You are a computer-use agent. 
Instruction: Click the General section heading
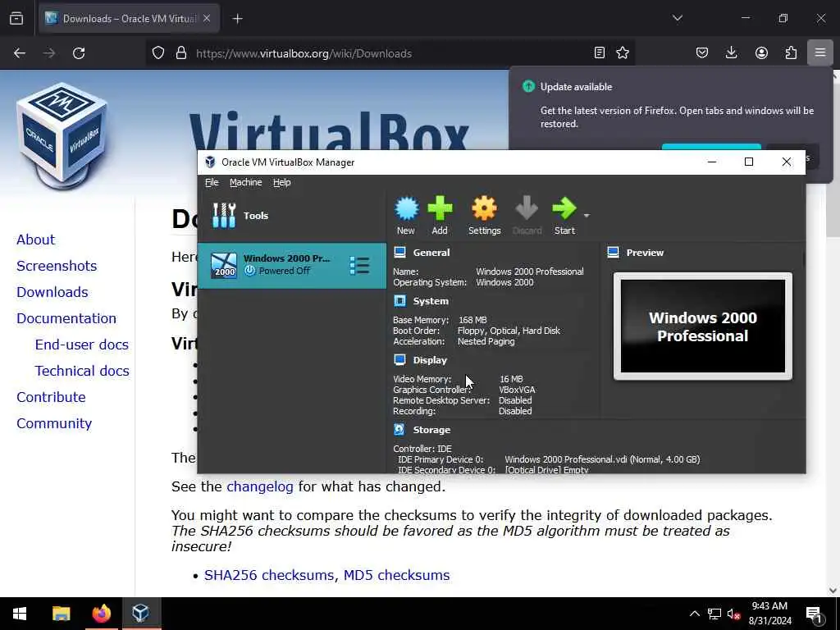tap(431, 253)
